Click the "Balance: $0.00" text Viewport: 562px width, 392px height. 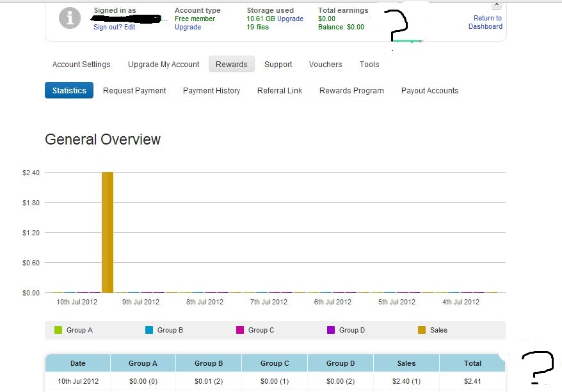(341, 27)
